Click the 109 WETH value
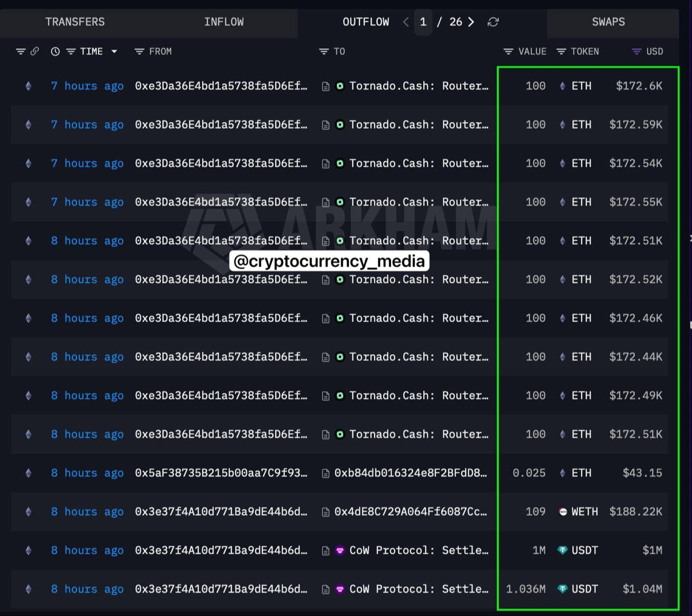The image size is (692, 616). (x=535, y=512)
